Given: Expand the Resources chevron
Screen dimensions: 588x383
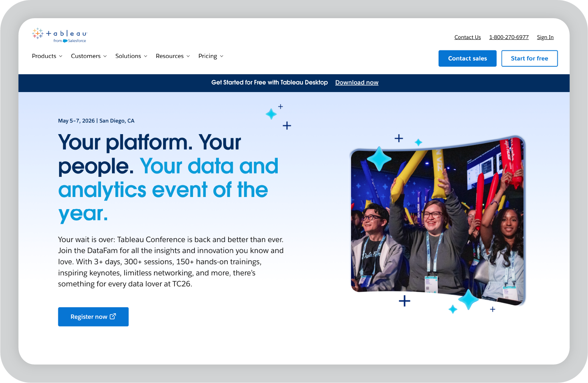Looking at the screenshot, I should tap(188, 56).
